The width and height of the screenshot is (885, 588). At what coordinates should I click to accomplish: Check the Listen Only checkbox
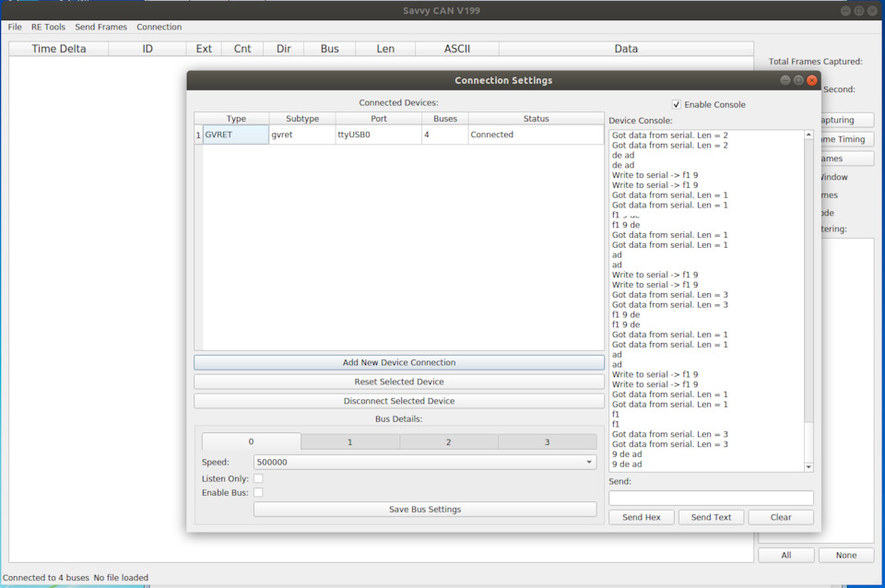tap(258, 478)
